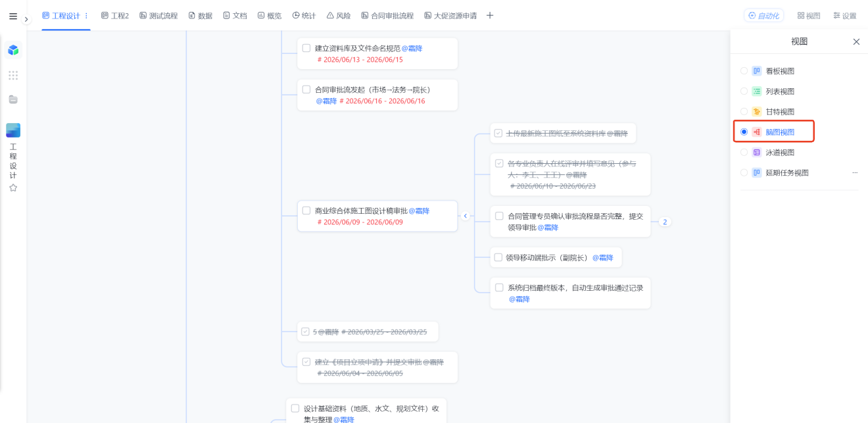Check the 系统归档最终版本 task checkbox
The width and height of the screenshot is (868, 423).
[499, 287]
